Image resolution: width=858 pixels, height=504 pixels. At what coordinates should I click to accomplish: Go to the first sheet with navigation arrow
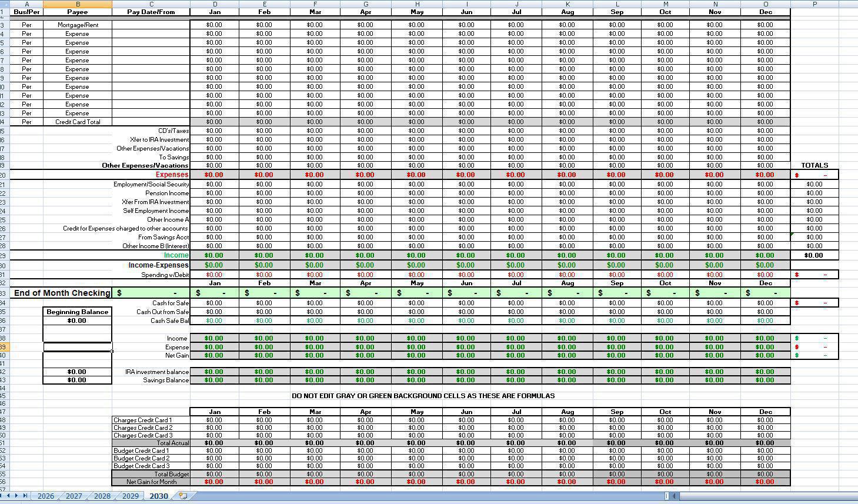point(2,496)
